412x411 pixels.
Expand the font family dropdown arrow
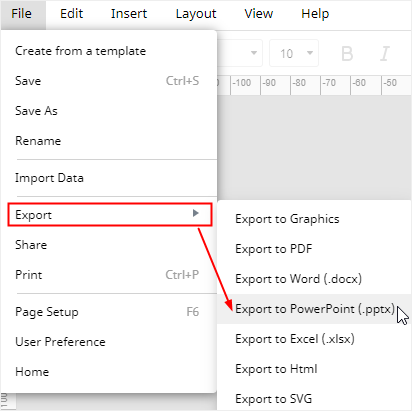click(254, 53)
